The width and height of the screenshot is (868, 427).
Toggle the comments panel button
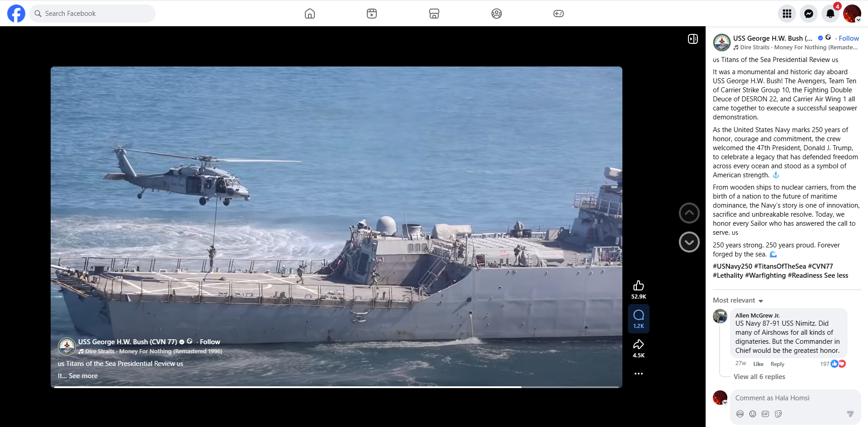[x=638, y=319]
